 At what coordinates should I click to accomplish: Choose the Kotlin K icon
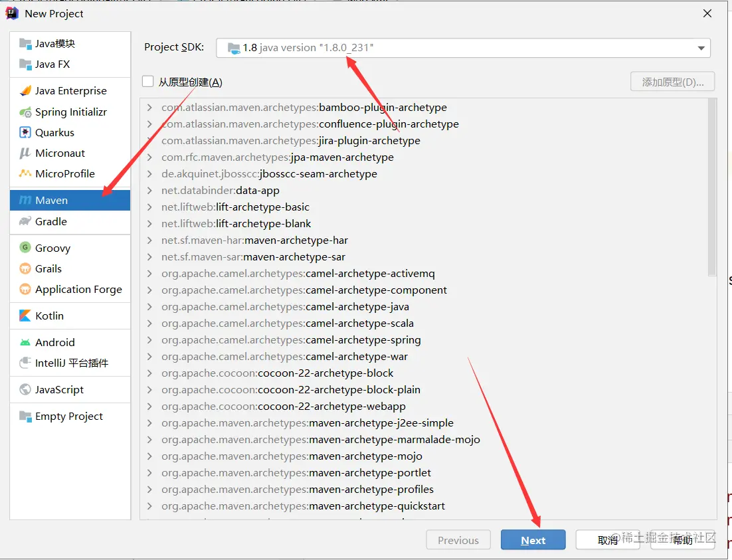(25, 316)
